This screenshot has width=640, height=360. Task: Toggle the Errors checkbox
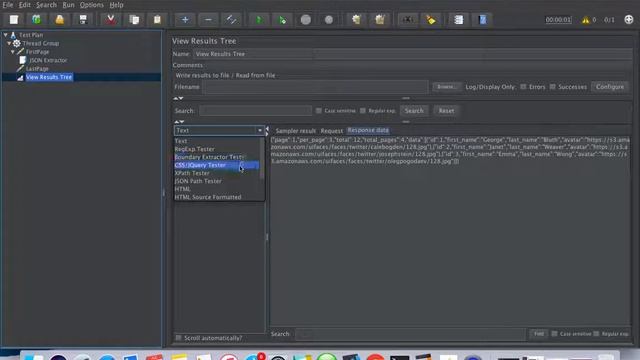[523, 87]
